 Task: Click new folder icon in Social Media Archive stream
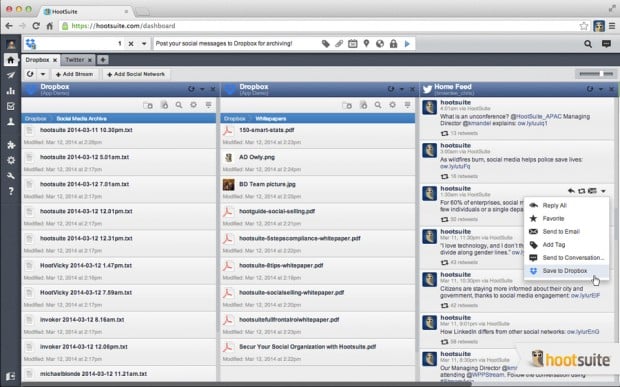(148, 105)
